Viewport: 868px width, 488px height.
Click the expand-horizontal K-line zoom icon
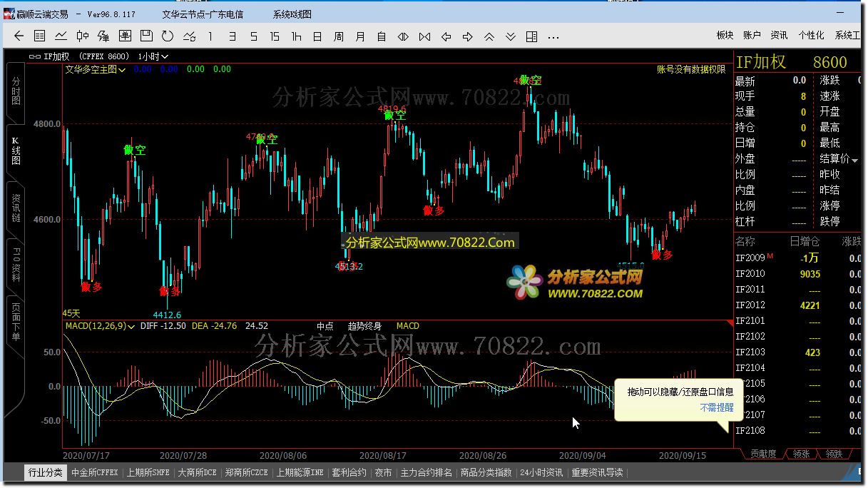click(x=403, y=36)
